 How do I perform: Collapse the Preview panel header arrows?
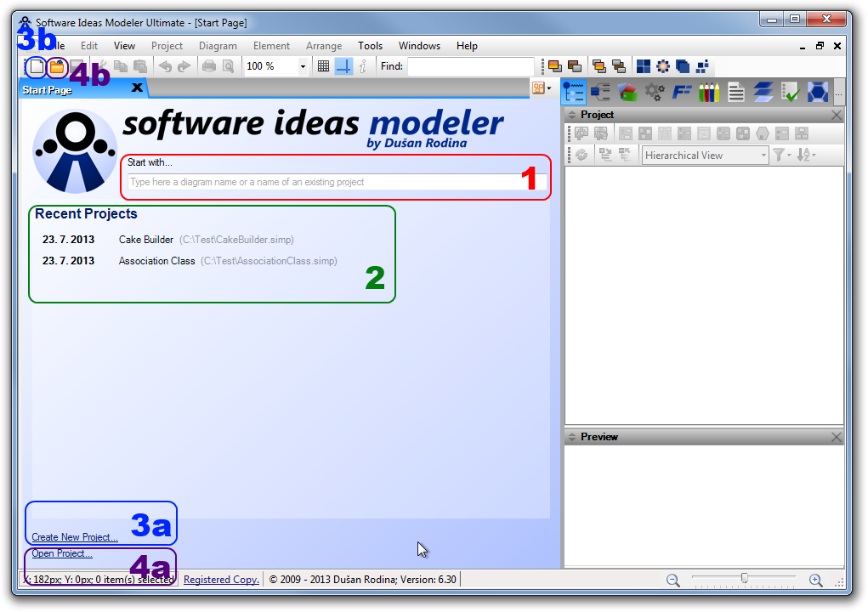pos(572,437)
